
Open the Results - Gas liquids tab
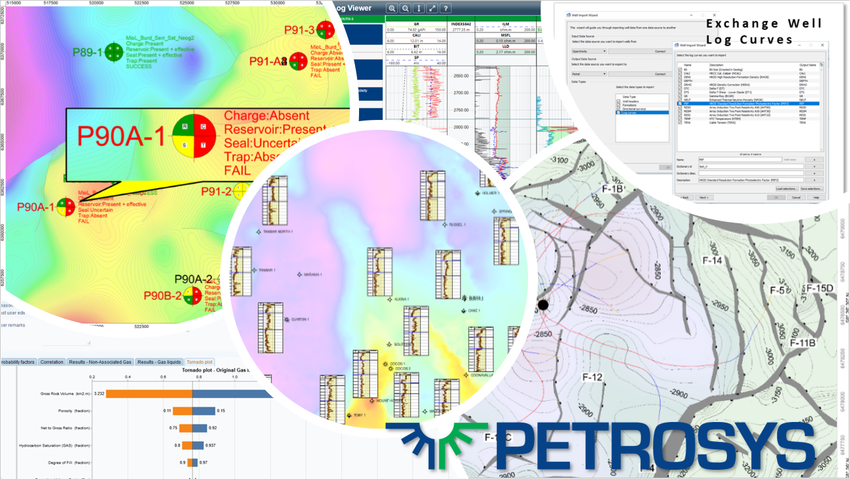(x=159, y=361)
